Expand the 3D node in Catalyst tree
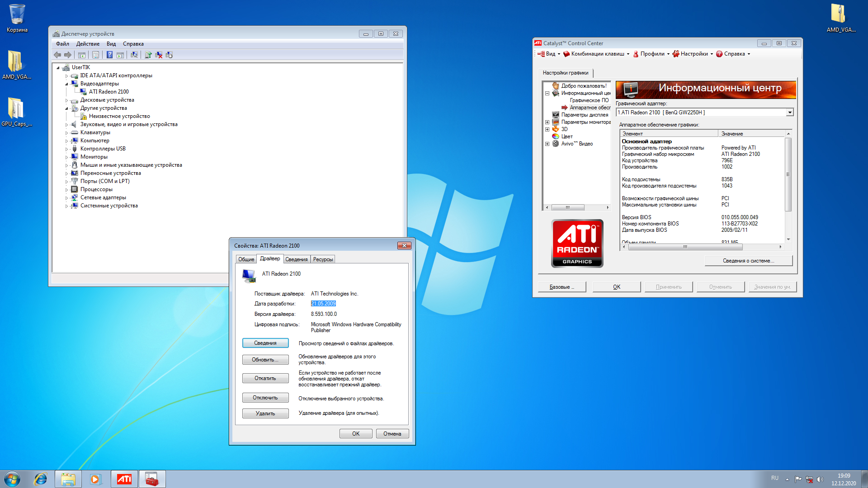The image size is (868, 488). click(x=547, y=129)
